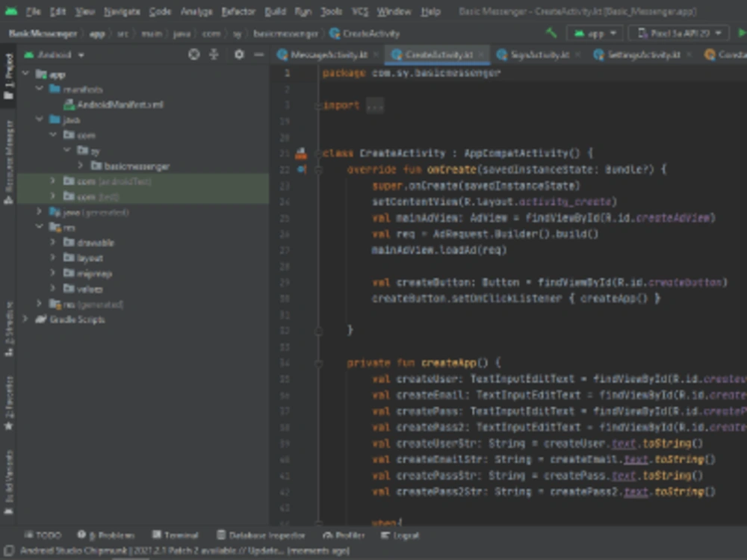
Task: Open the Android project view dropdown
Action: pos(56,55)
